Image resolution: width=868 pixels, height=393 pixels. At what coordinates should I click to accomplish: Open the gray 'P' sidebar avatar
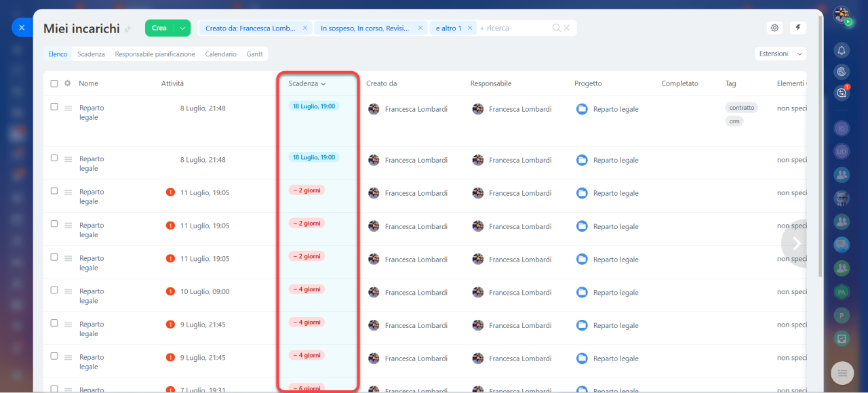842,316
